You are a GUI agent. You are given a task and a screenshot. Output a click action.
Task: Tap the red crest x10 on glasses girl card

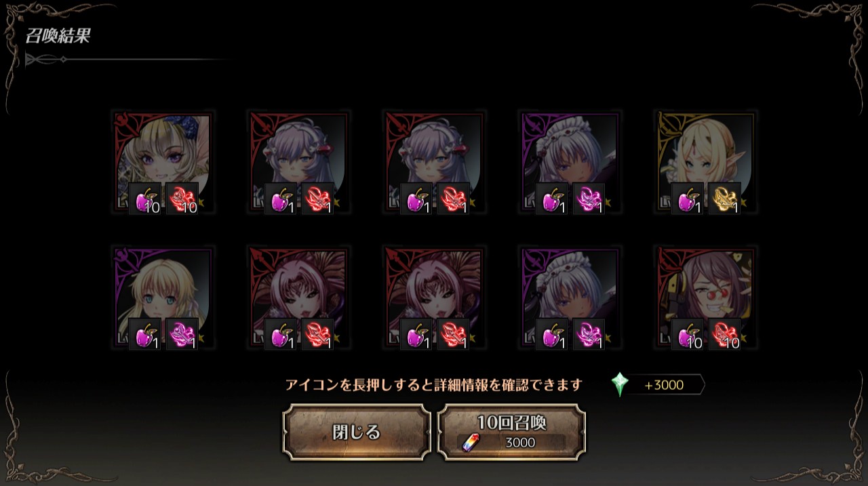pos(725,335)
